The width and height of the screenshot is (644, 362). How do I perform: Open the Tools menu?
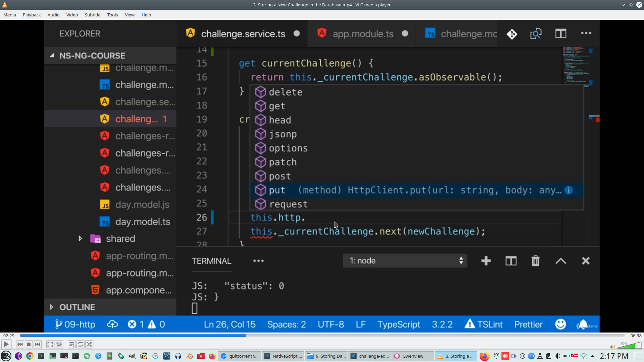click(x=112, y=15)
